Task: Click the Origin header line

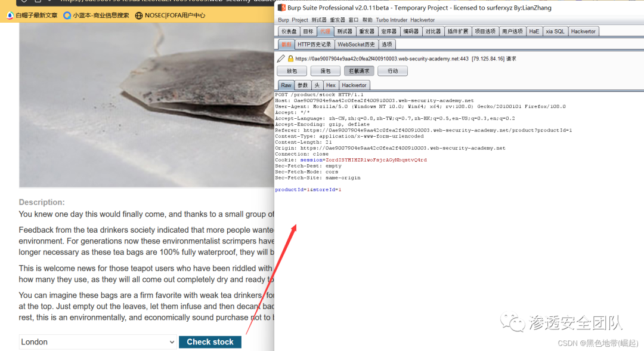Action: [x=390, y=148]
